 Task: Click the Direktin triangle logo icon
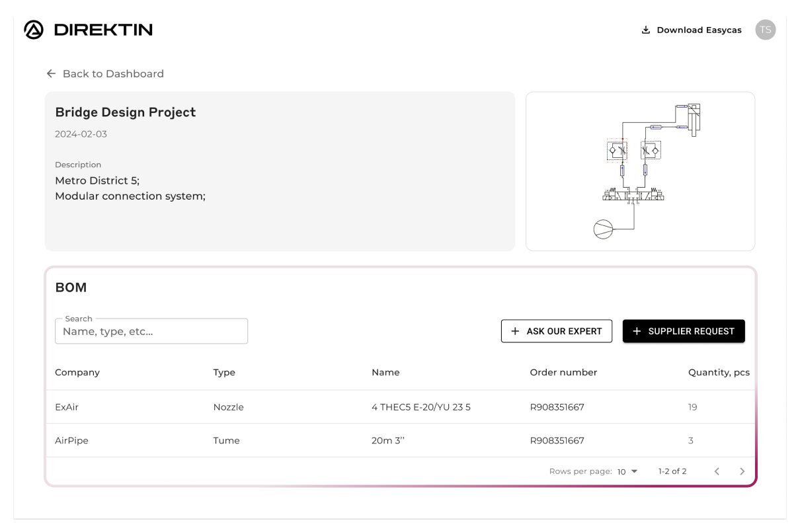[33, 30]
